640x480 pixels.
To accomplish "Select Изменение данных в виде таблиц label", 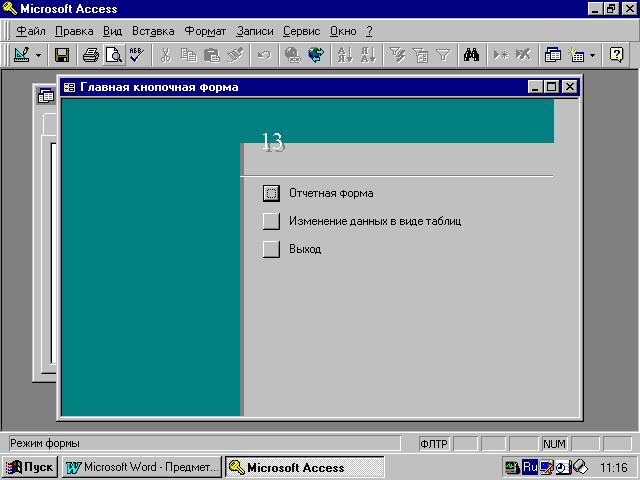I will [x=375, y=221].
